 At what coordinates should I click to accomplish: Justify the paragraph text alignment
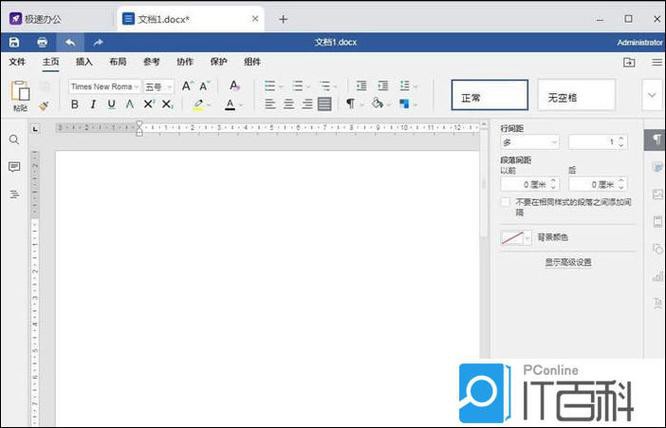coord(325,104)
